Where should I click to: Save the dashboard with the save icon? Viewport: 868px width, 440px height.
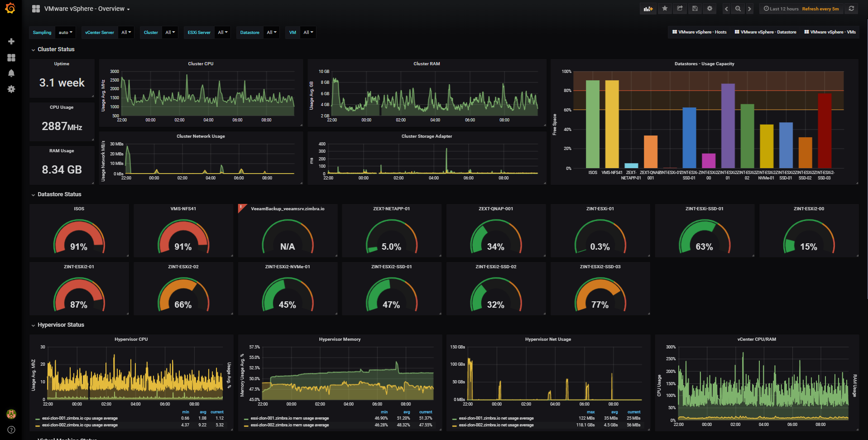695,8
